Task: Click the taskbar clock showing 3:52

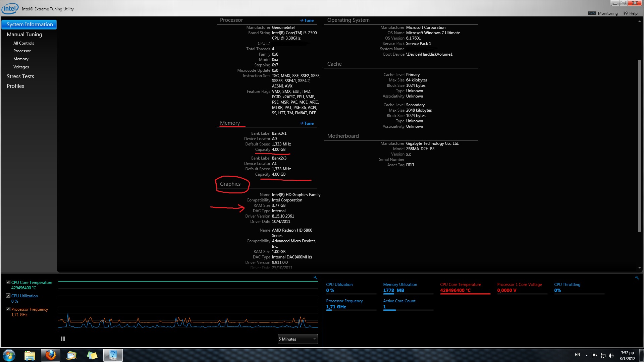Action: click(627, 356)
